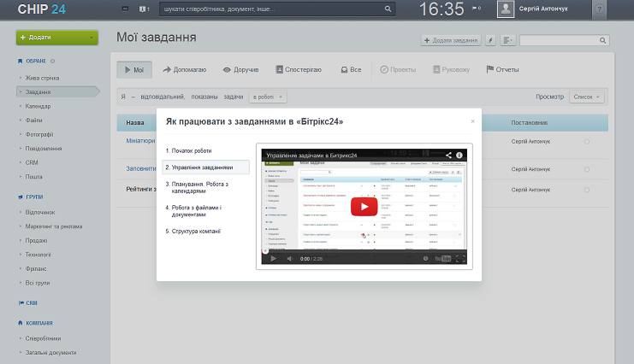Open the Список view dropdown
This screenshot has width=634, height=364.
point(587,97)
